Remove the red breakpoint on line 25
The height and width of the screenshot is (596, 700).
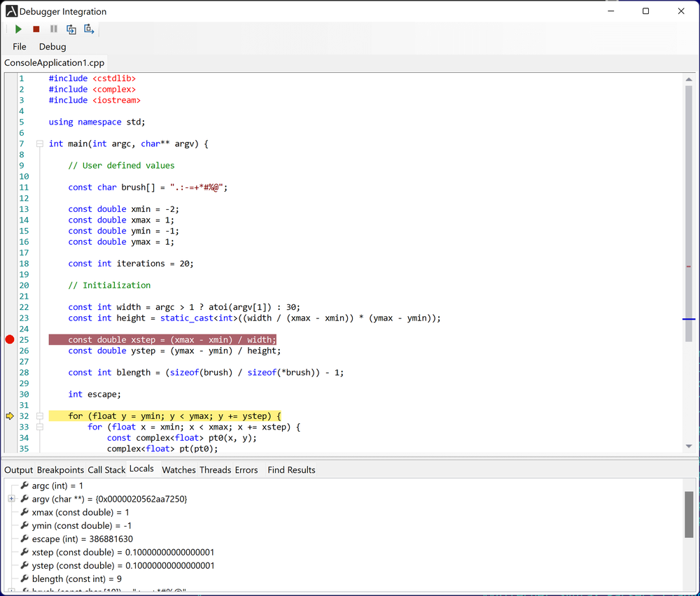pyautogui.click(x=10, y=339)
